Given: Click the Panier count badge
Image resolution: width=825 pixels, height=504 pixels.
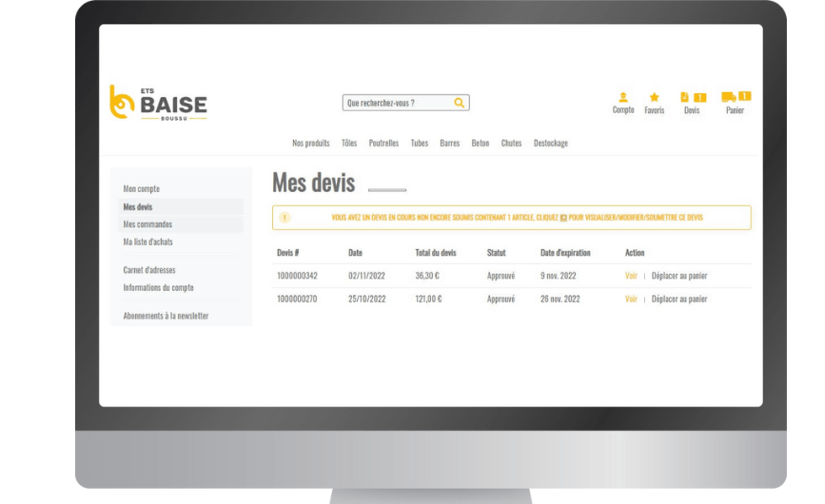Looking at the screenshot, I should (x=744, y=96).
